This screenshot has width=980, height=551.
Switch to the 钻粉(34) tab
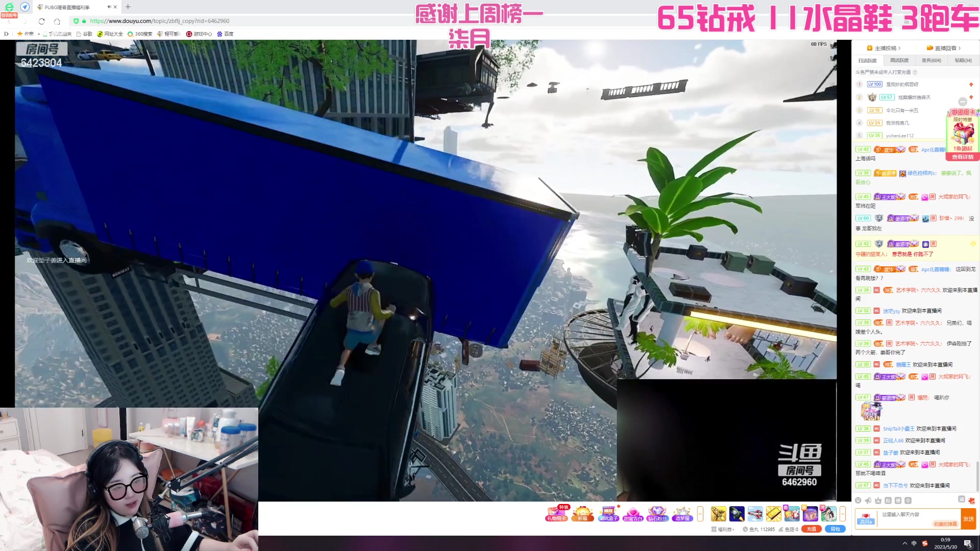964,60
